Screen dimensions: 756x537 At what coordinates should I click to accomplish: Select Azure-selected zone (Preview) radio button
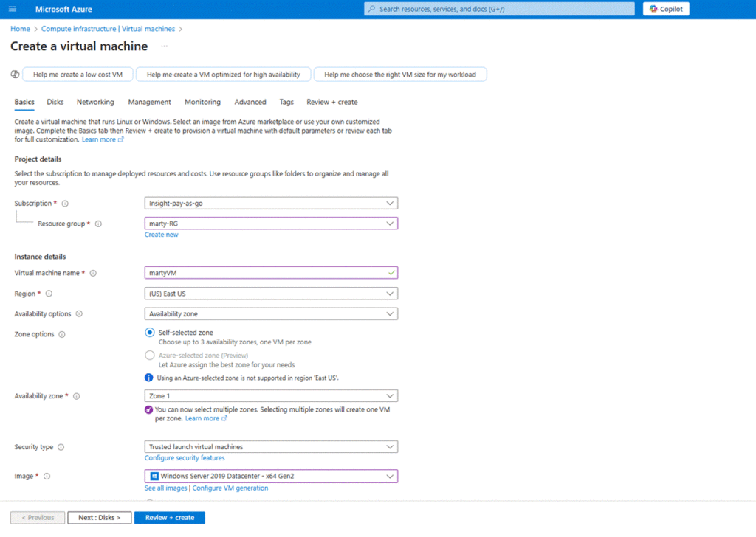point(150,355)
